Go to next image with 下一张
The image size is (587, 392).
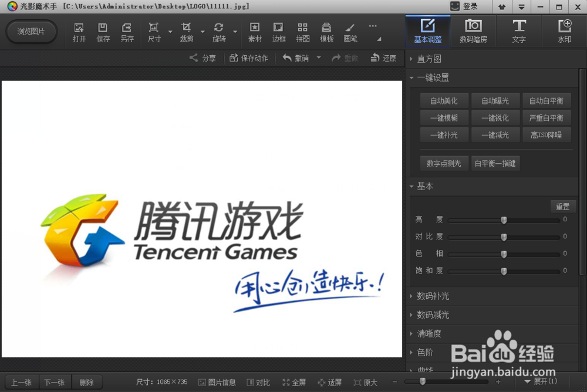(55, 382)
